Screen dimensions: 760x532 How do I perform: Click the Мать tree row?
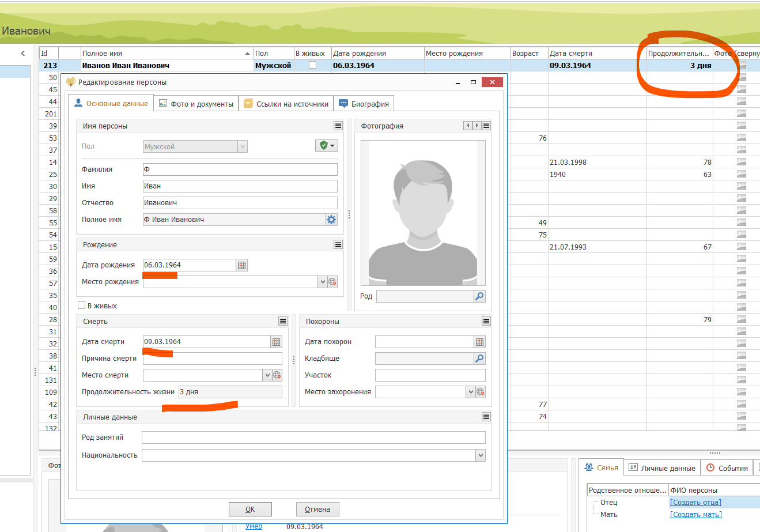609,515
